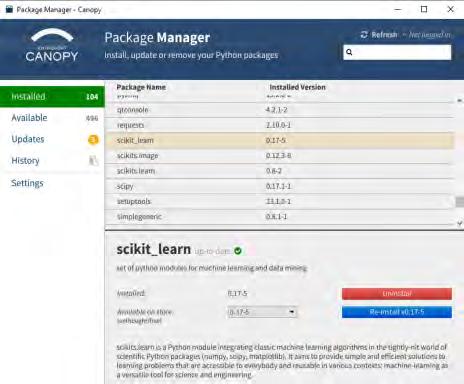Open the Updates tab
This screenshot has height=384, width=464.
pyautogui.click(x=52, y=139)
